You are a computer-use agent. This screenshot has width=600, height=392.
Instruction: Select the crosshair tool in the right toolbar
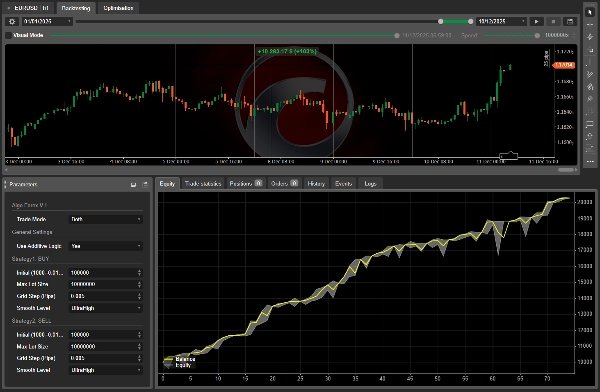point(590,24)
